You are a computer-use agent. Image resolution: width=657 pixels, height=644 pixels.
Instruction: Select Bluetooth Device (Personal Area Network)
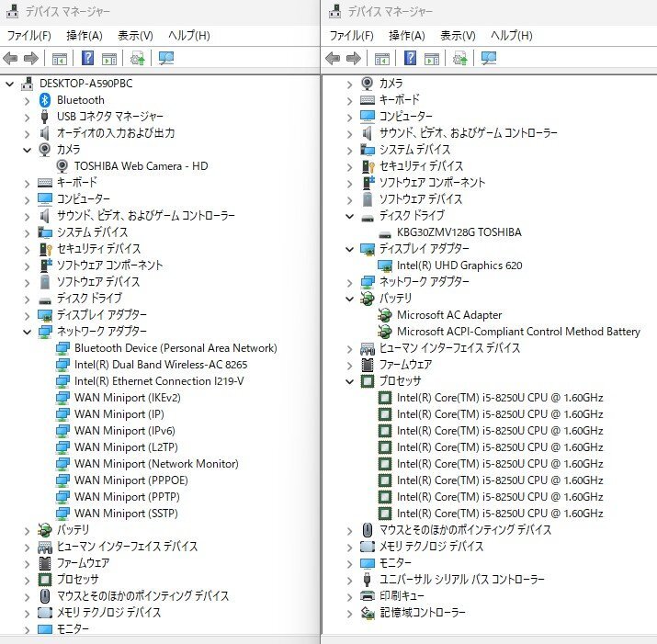click(x=176, y=348)
